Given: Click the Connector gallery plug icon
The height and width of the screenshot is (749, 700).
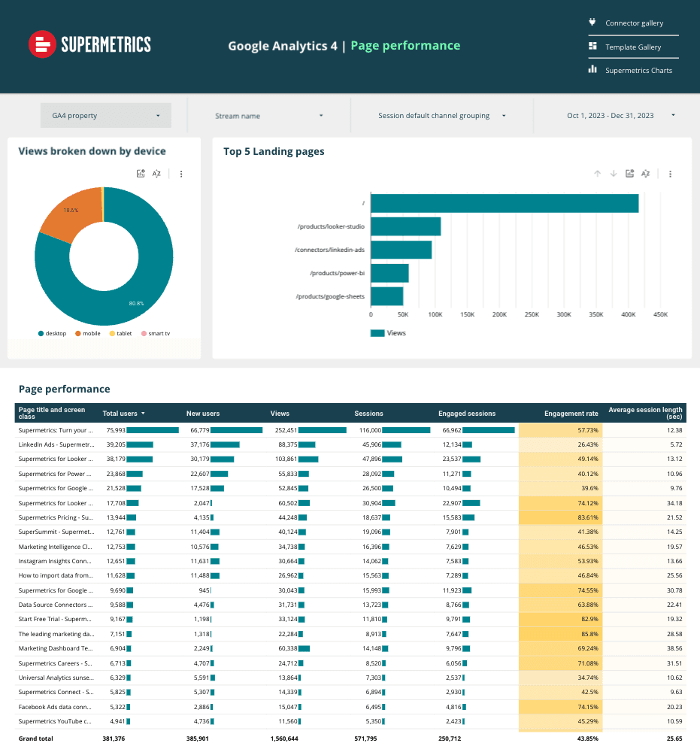Looking at the screenshot, I should click(592, 23).
